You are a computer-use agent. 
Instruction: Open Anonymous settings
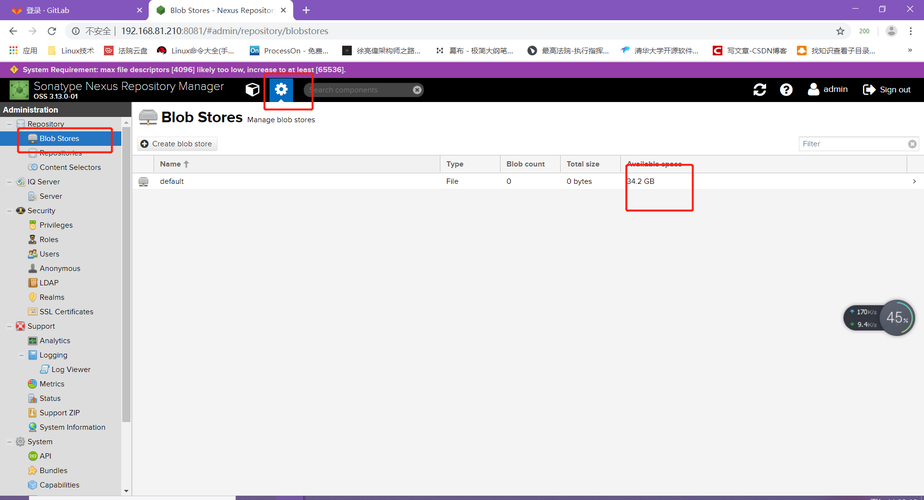[60, 268]
